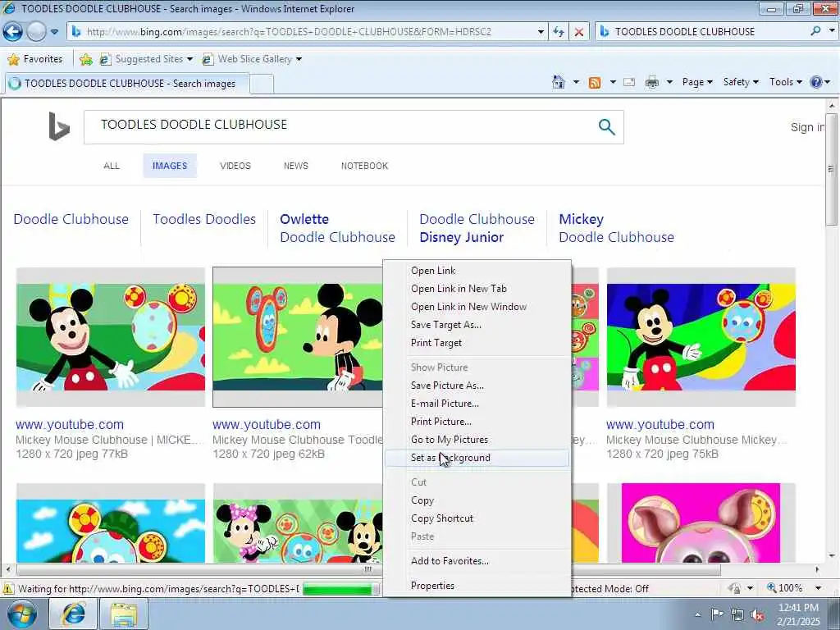840x630 pixels.
Task: Open a new blank browser tab
Action: (x=262, y=84)
